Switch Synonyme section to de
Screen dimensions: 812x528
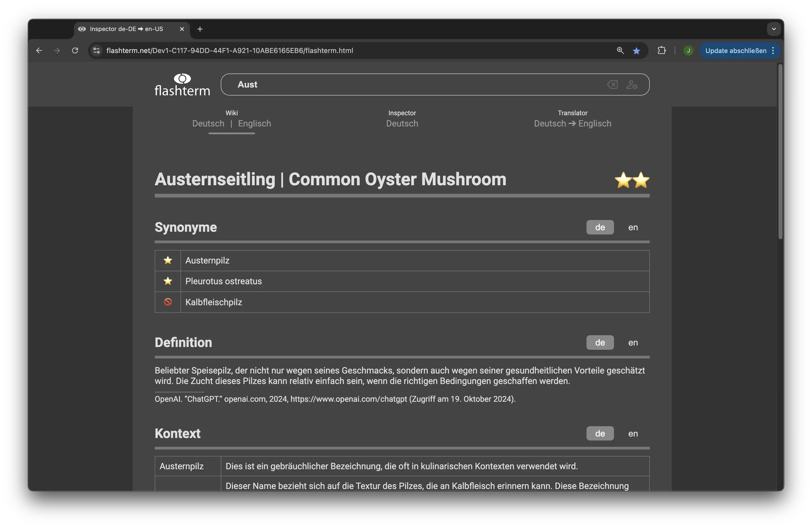pyautogui.click(x=600, y=227)
